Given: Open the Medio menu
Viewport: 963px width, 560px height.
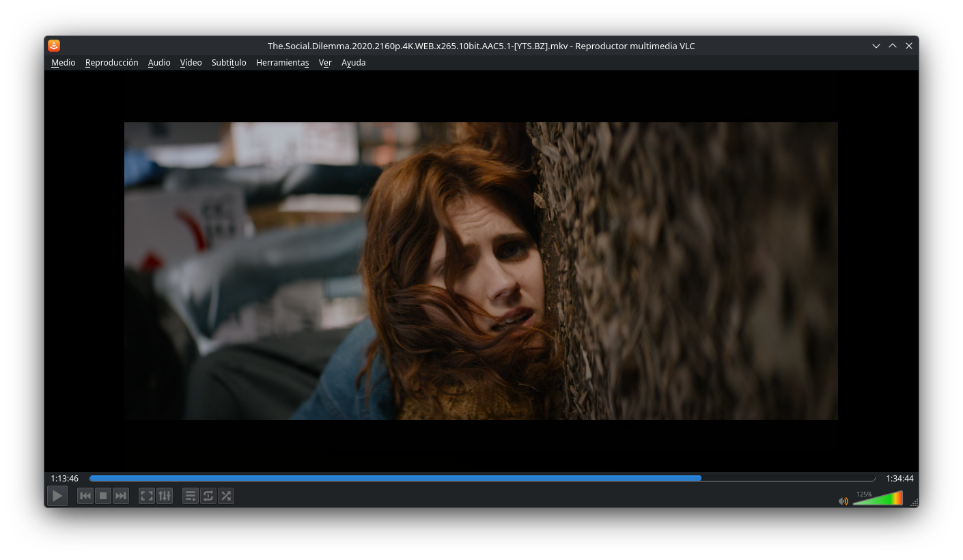Looking at the screenshot, I should pyautogui.click(x=64, y=63).
